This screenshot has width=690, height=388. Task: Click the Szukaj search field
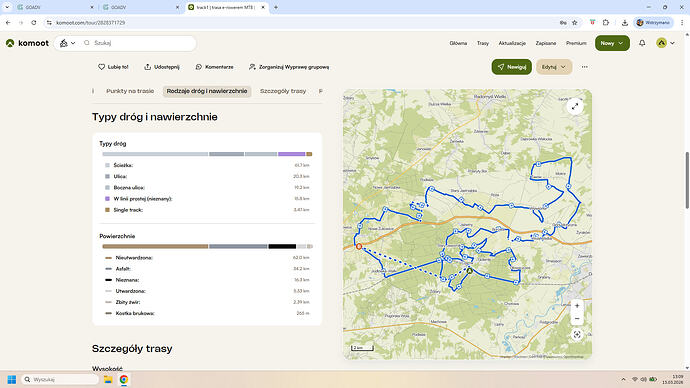pyautogui.click(x=139, y=43)
